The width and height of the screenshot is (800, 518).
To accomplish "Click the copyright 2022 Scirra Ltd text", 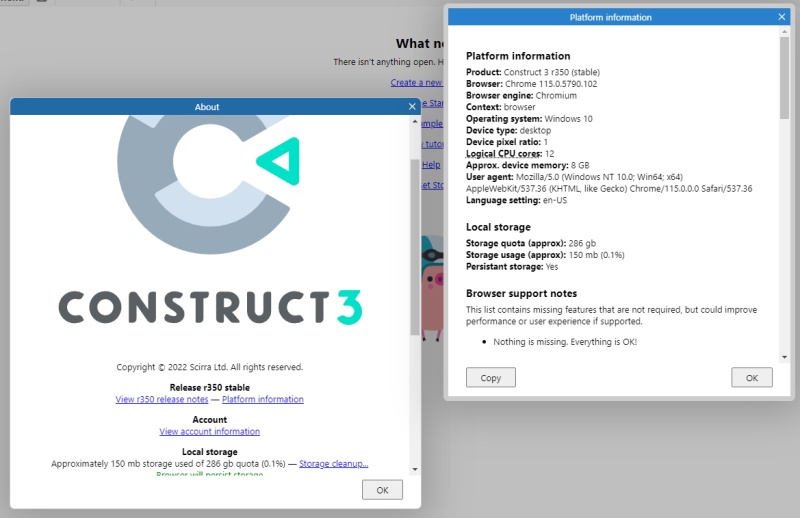I will click(209, 367).
